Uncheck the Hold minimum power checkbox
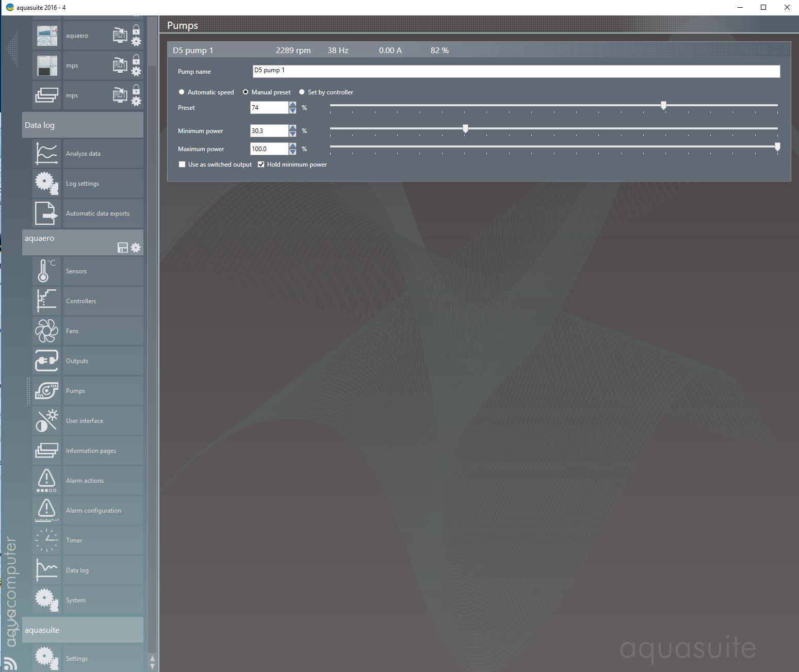Image resolution: width=799 pixels, height=672 pixels. 261,165
